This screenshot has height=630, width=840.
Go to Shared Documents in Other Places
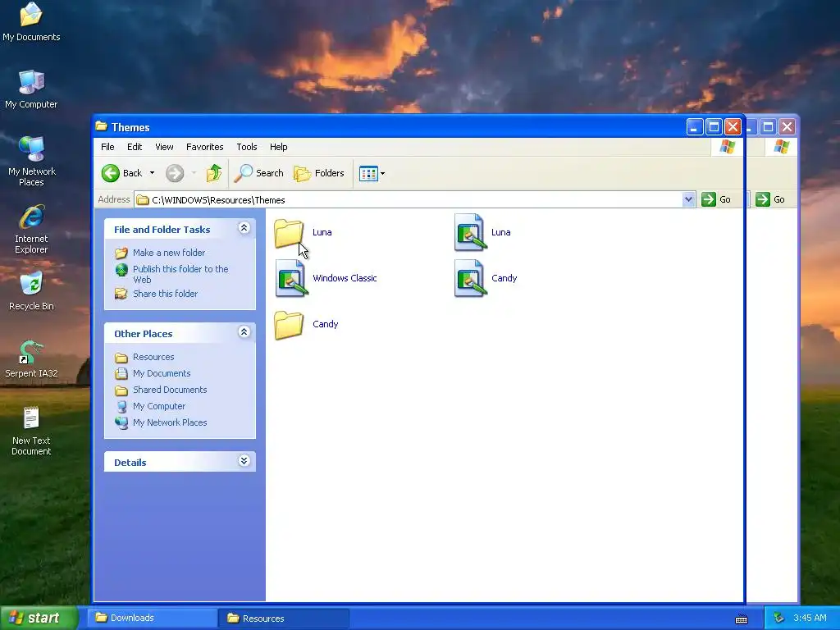point(161,390)
